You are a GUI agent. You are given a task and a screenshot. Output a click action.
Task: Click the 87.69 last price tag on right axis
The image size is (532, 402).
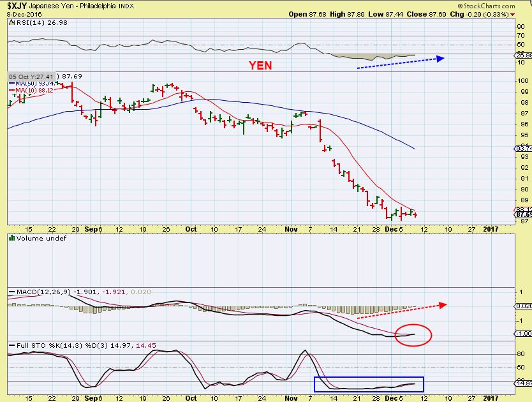(x=522, y=214)
